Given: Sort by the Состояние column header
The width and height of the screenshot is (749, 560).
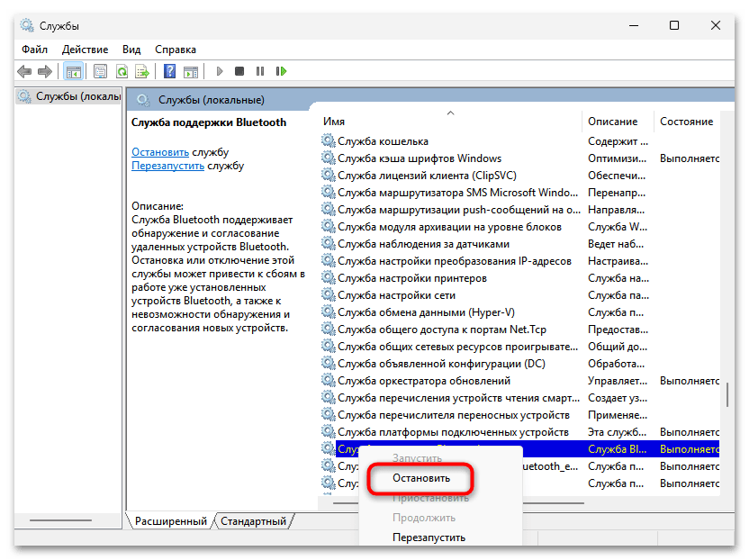Looking at the screenshot, I should pos(686,122).
